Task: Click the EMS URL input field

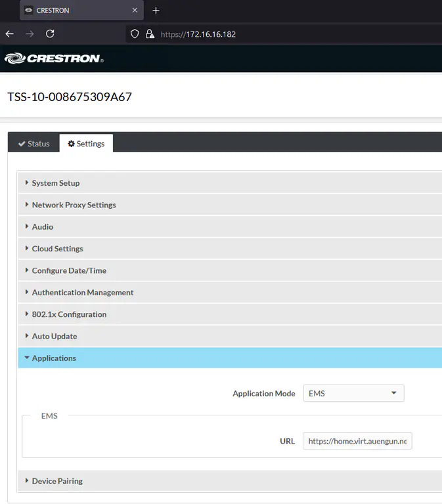Action: point(357,441)
